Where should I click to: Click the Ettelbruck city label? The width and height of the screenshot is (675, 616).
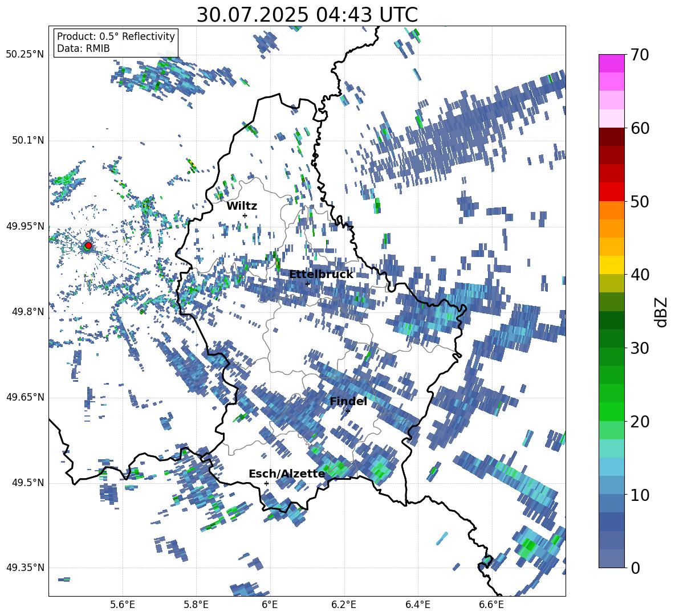point(321,275)
